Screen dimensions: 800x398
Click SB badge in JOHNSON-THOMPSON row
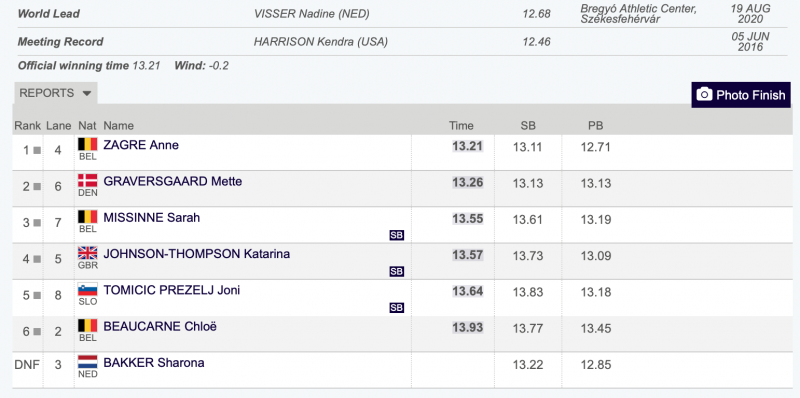[396, 271]
